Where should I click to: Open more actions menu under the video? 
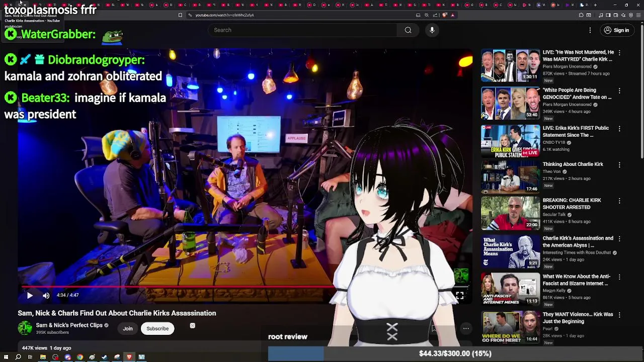click(x=466, y=328)
